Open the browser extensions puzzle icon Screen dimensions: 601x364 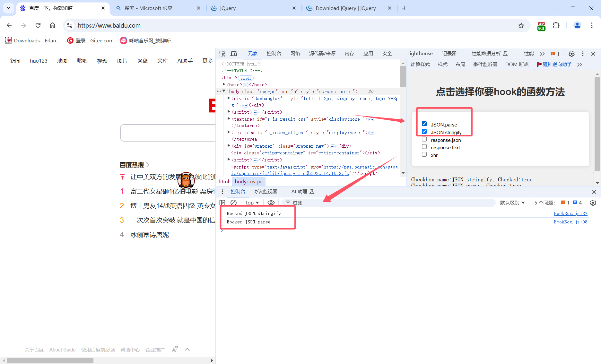[556, 25]
